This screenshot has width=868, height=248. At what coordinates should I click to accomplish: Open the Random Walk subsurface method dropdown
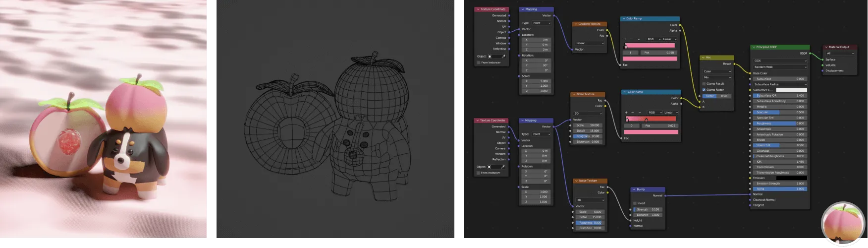click(780, 67)
